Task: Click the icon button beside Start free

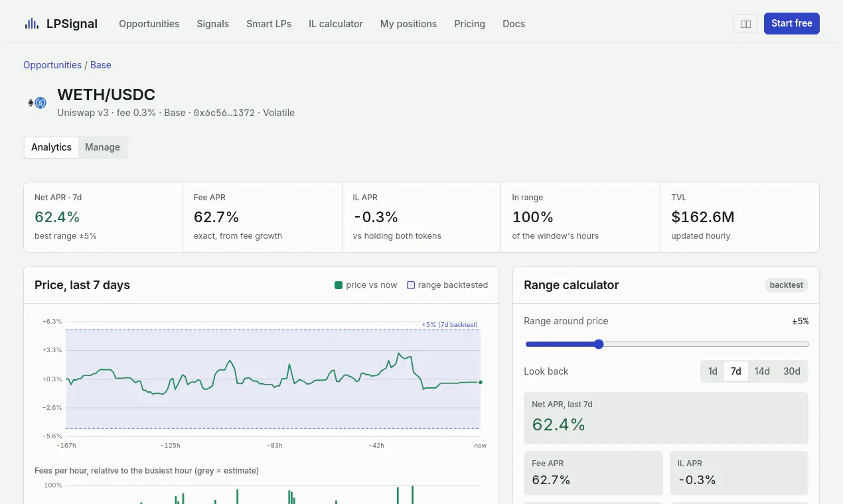Action: point(745,24)
